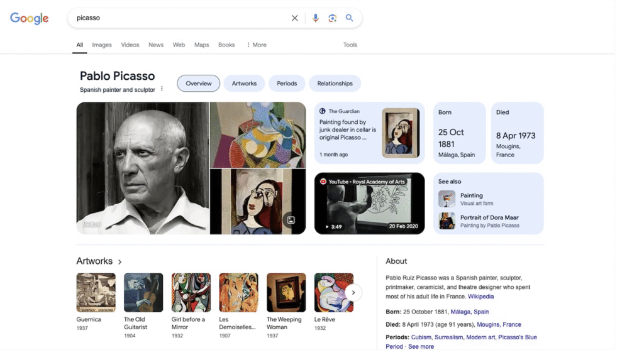Click the Cubism period link
This screenshot has height=350, width=644.
[x=421, y=337]
